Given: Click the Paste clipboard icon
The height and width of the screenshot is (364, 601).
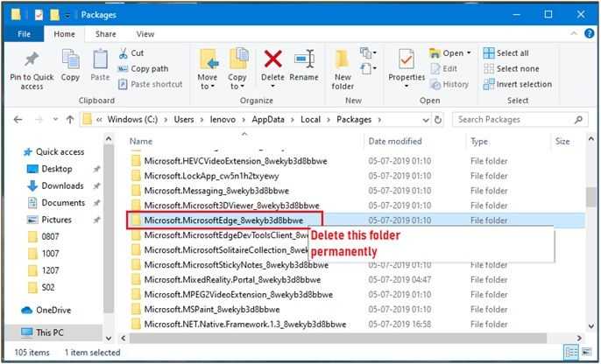Looking at the screenshot, I should click(x=100, y=59).
